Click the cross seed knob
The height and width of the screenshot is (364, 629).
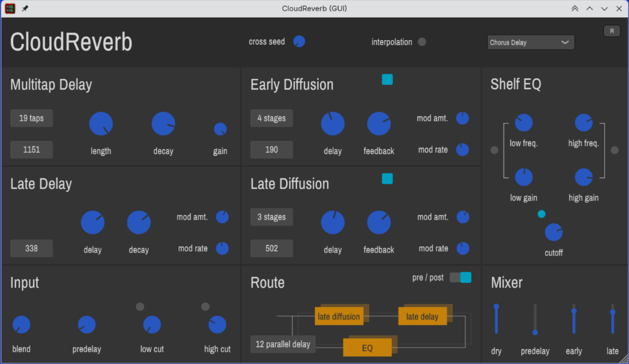299,41
